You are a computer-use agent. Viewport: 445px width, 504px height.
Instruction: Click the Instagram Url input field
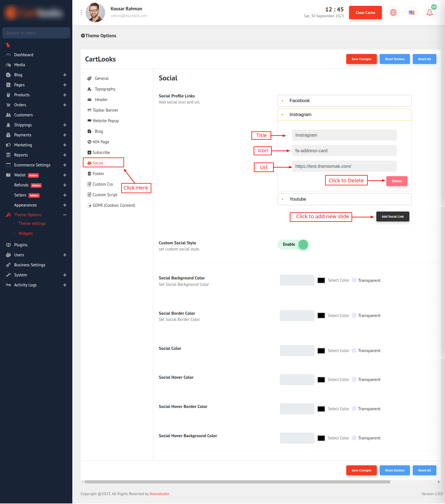point(344,166)
